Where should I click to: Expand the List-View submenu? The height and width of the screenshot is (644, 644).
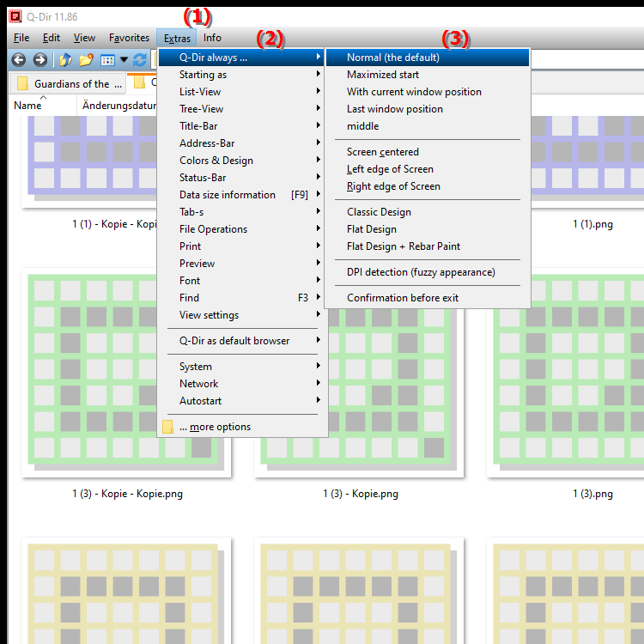[241, 92]
